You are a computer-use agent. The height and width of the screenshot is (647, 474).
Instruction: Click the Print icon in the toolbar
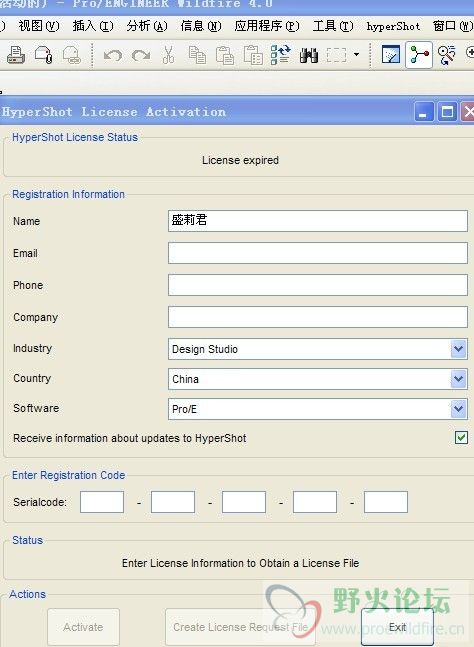point(16,55)
